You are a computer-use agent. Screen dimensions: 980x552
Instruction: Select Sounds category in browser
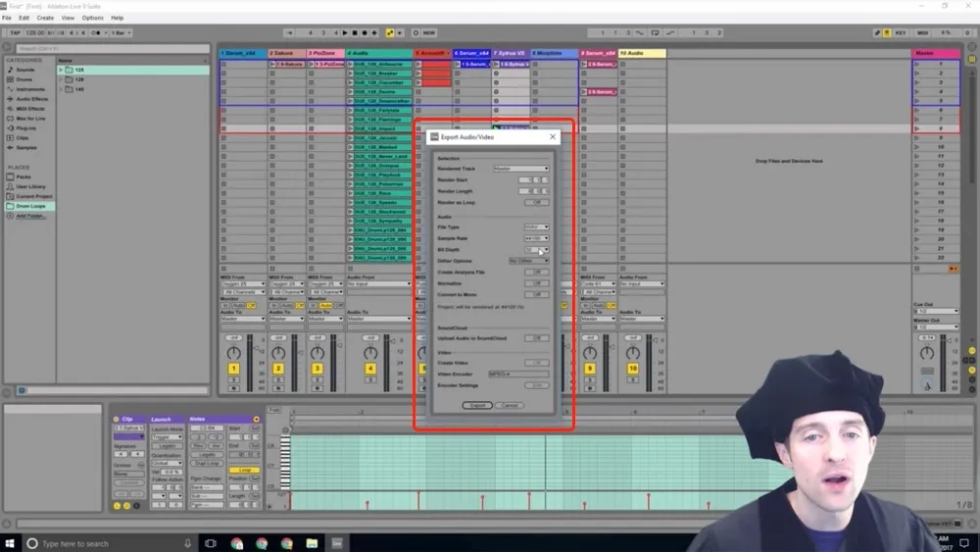pyautogui.click(x=25, y=70)
